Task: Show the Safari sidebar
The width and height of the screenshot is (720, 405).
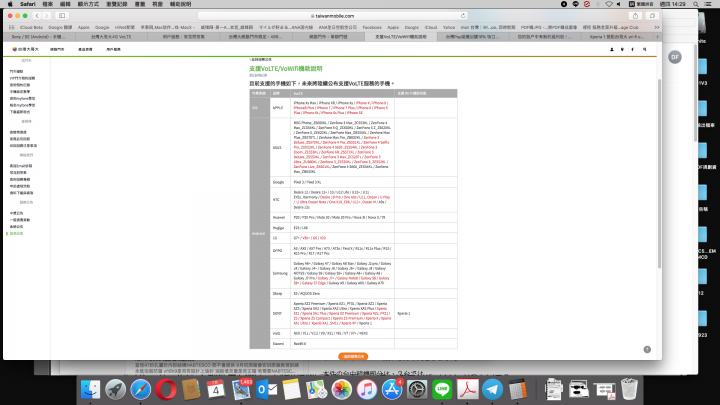Action: (x=62, y=16)
